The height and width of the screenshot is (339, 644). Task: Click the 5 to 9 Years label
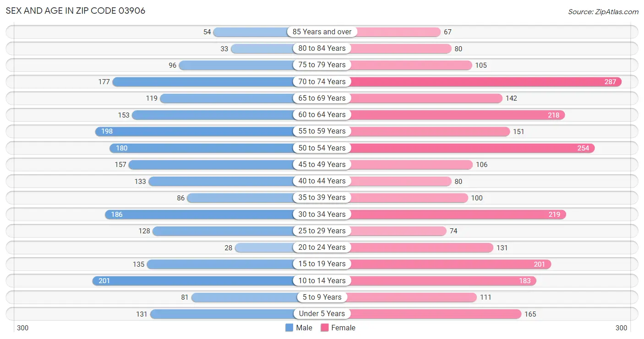click(x=322, y=297)
